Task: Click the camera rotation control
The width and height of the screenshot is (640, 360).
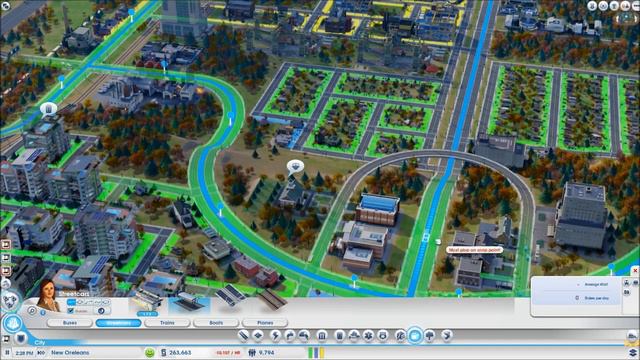Action: (x=626, y=18)
